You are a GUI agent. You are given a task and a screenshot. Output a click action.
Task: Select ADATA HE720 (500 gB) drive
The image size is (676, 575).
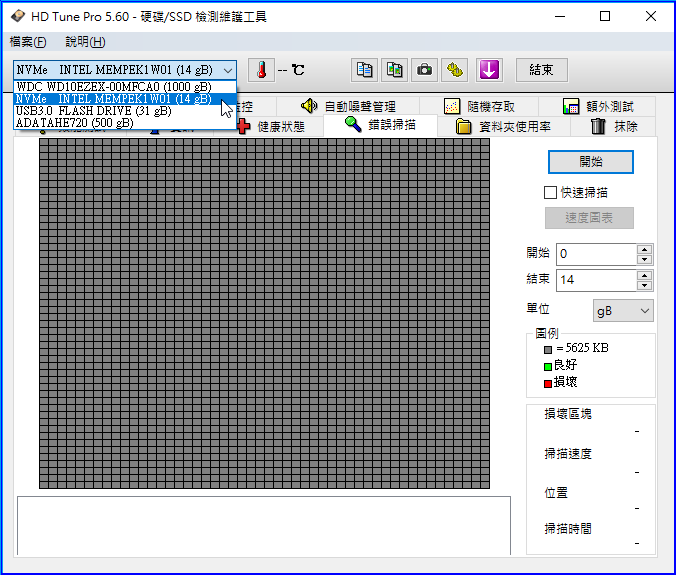(125, 123)
